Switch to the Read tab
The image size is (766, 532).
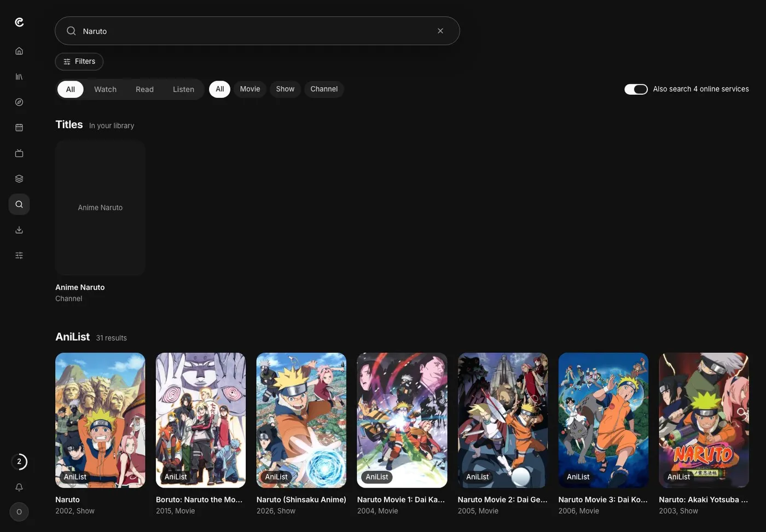pos(144,89)
